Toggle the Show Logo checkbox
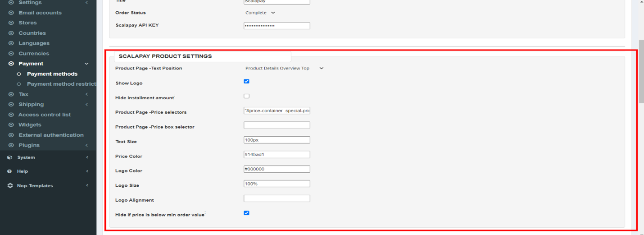This screenshot has height=235, width=644. click(x=246, y=81)
